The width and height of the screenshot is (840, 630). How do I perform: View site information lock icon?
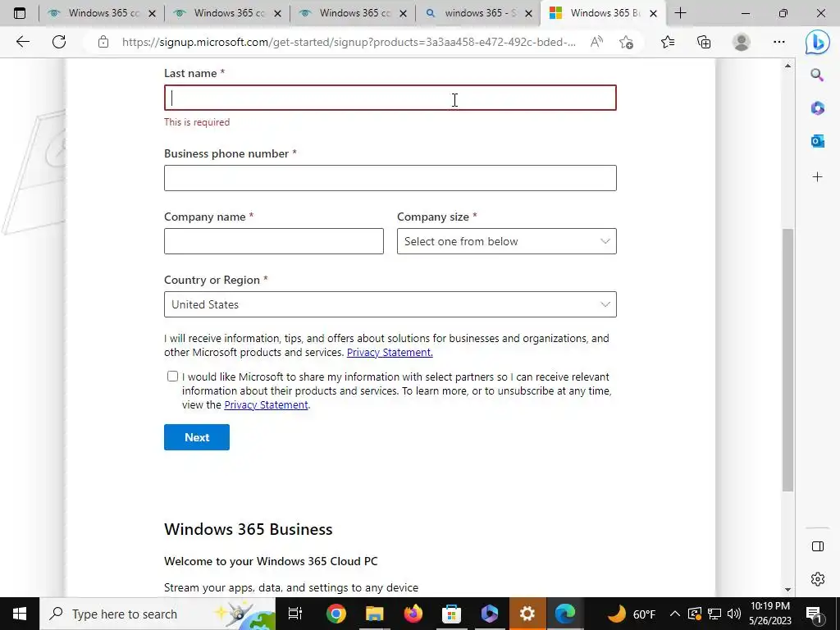103,42
